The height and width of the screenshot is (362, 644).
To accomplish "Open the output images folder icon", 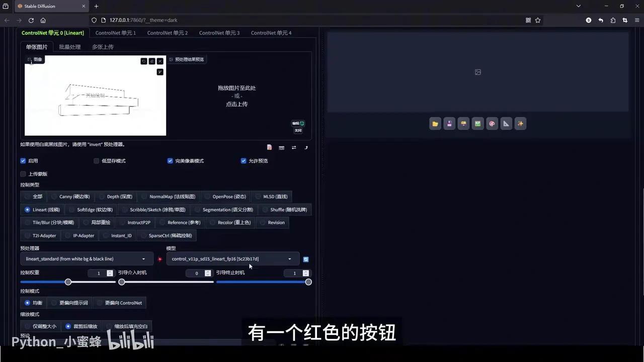I will click(435, 123).
